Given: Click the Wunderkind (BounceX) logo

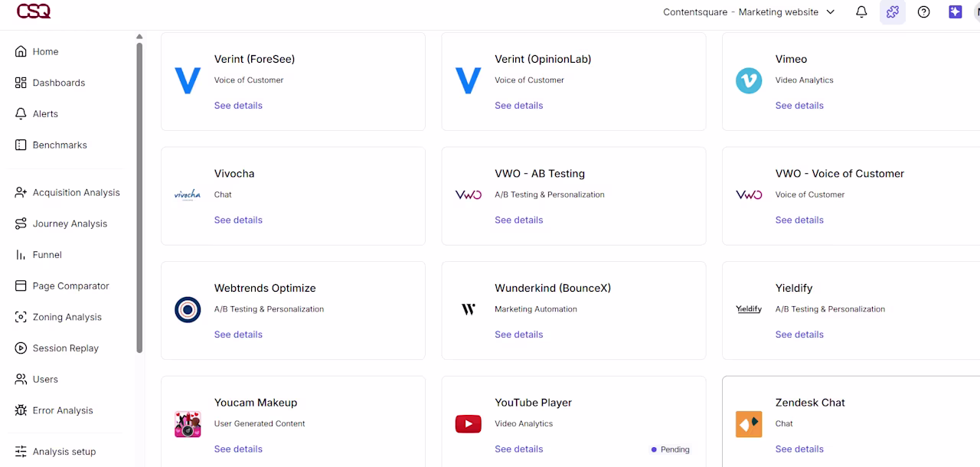Looking at the screenshot, I should click(468, 309).
